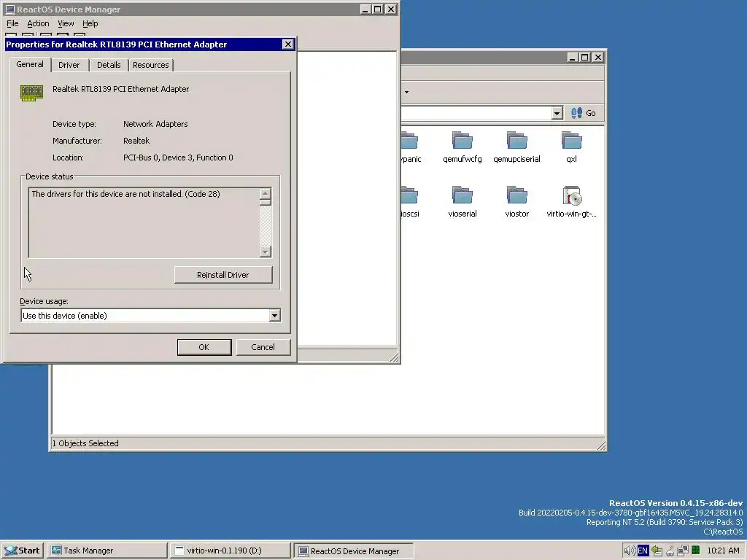Select the virtio-win-gt installer file icon

point(572,195)
